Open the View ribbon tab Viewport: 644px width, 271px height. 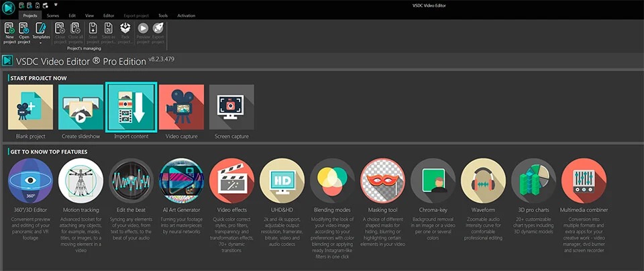tap(89, 15)
